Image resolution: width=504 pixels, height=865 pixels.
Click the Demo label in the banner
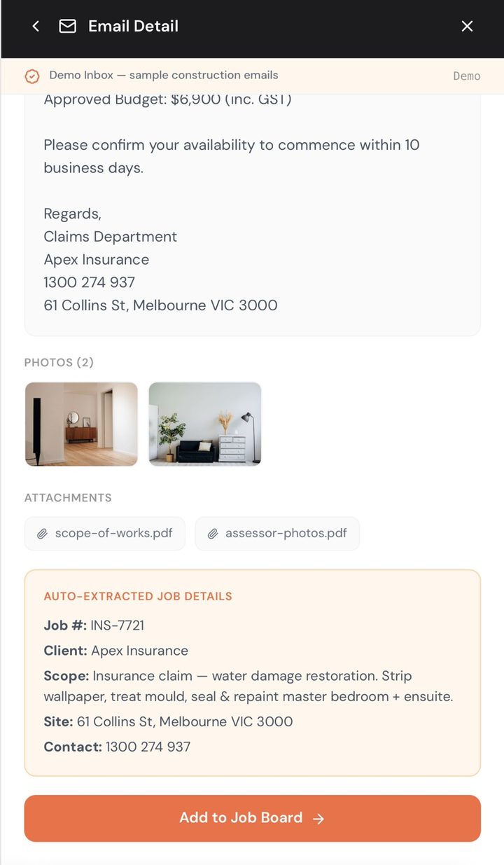[466, 76]
